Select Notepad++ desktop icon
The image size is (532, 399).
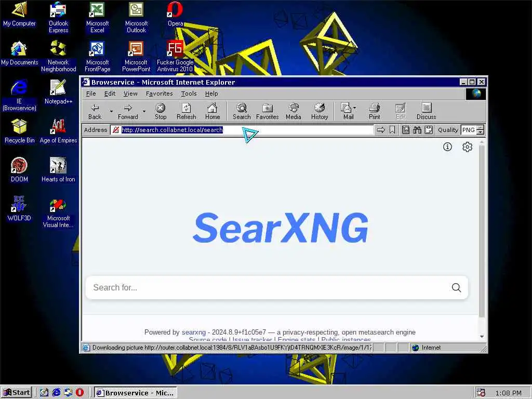point(58,92)
